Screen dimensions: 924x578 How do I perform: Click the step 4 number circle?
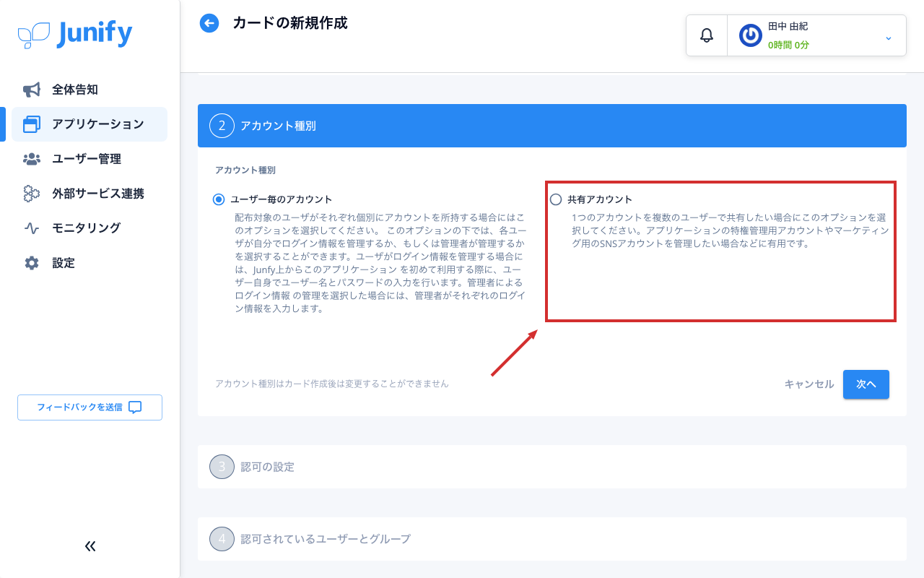pyautogui.click(x=222, y=539)
